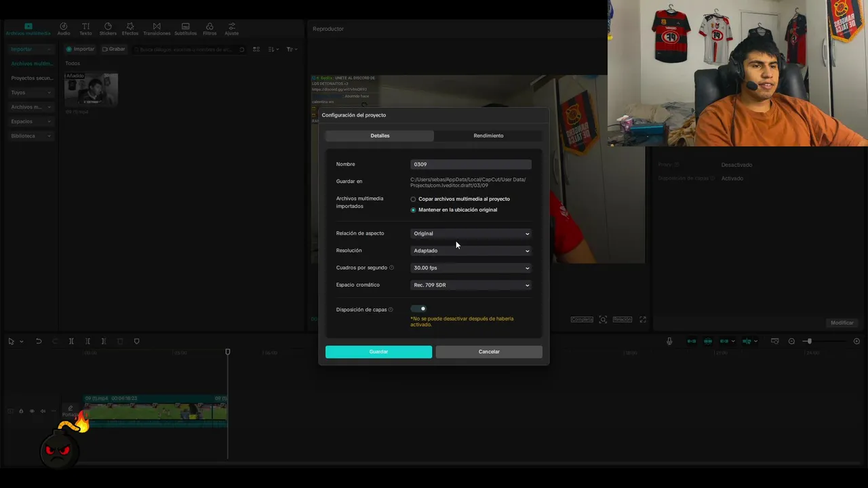Click the Importar button with plus icon
The width and height of the screenshot is (868, 488).
click(80, 49)
